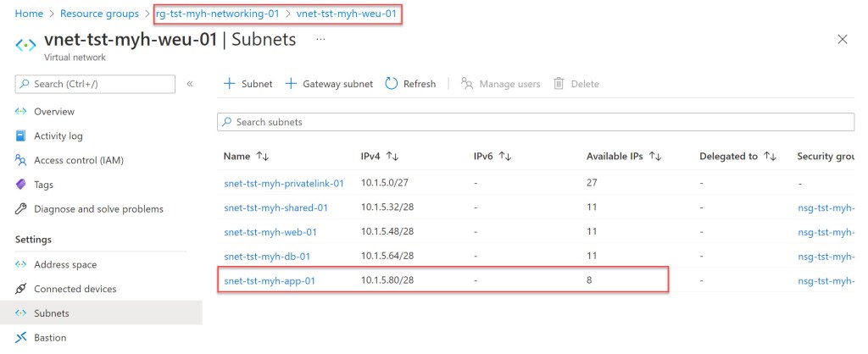Open snet-tst-myh-privatelink-01 subnet
The image size is (868, 354).
pos(283,183)
